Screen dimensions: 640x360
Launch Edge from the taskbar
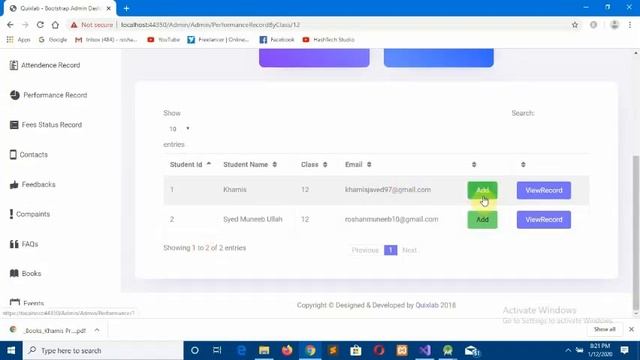[241, 351]
